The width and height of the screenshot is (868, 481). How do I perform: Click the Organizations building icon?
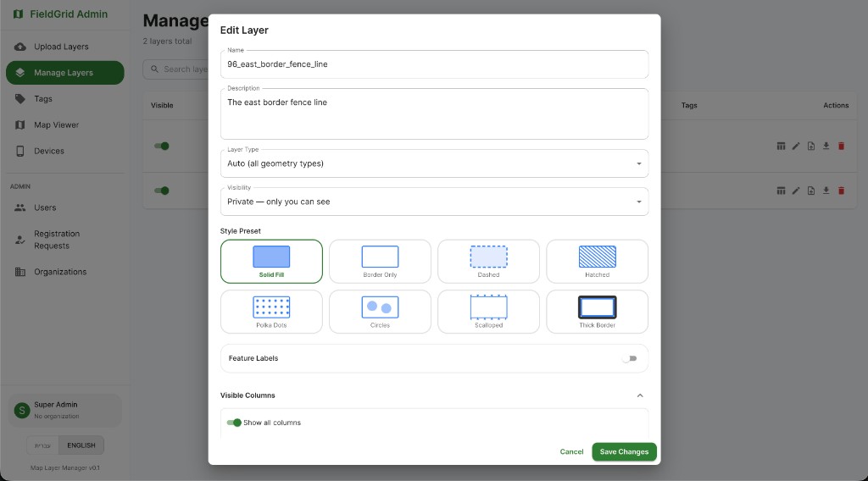20,272
